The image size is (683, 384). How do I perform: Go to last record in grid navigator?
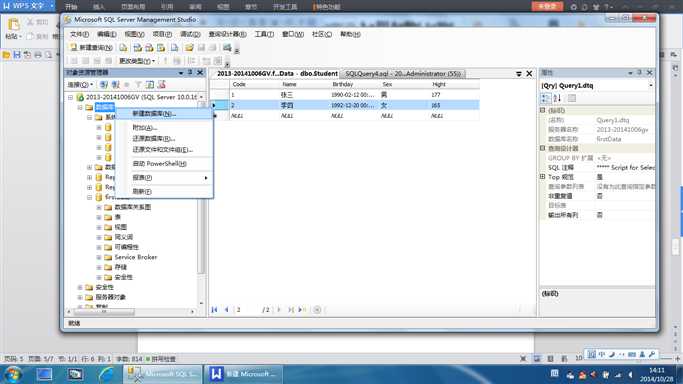point(291,310)
